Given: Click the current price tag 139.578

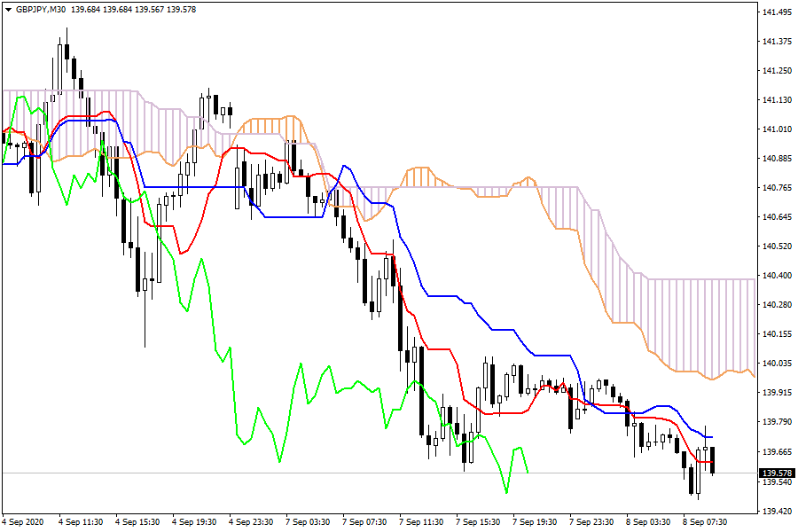Looking at the screenshot, I should pos(777,473).
